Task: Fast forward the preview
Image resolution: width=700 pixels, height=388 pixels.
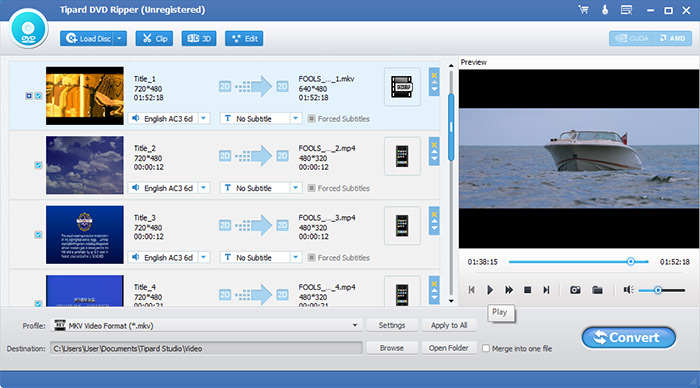Action: (x=509, y=290)
